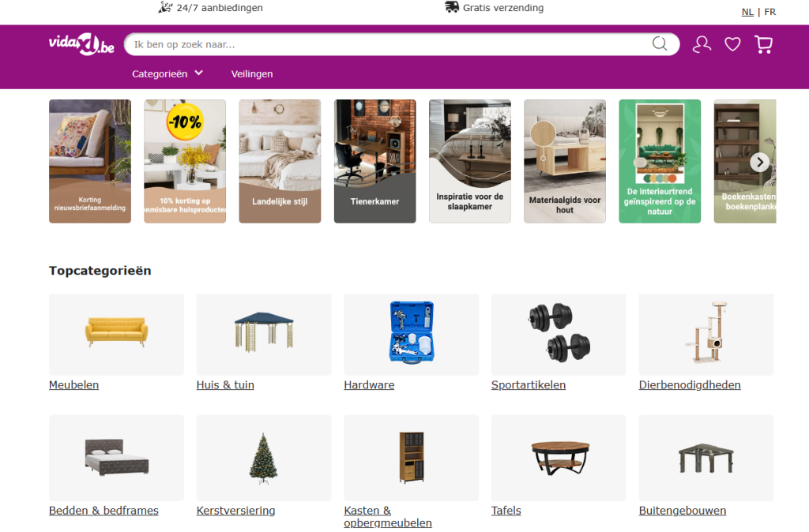Screen dimensions: 809x532
Task: Open the Tienerkamer banner card
Action: click(x=375, y=161)
